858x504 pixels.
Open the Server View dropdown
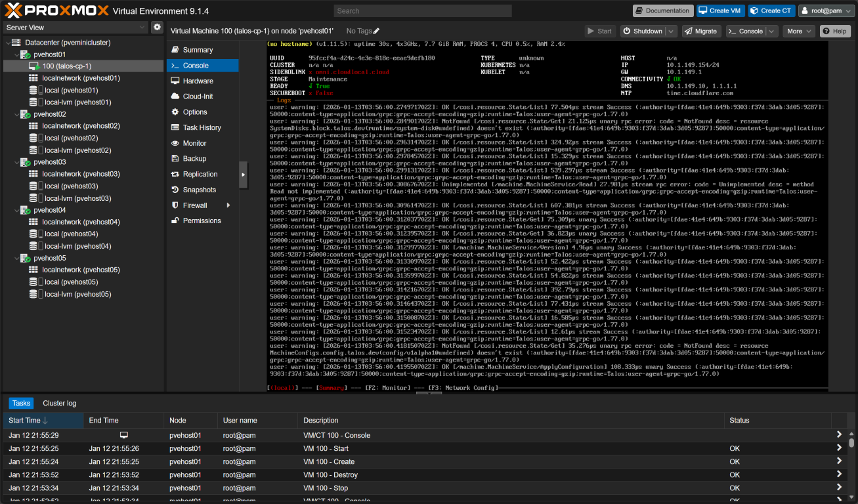pos(75,28)
